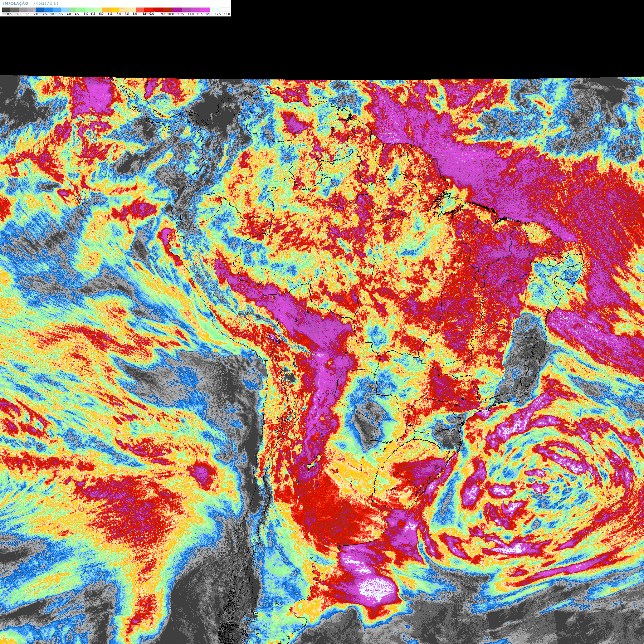Select the orange legend swatch
This screenshot has height=644, width=644.
click(x=106, y=10)
